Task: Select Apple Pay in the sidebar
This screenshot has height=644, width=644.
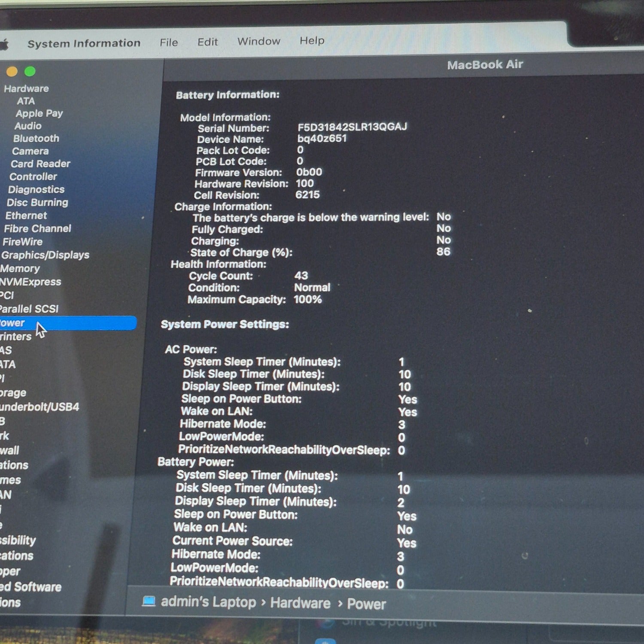Action: 39,114
